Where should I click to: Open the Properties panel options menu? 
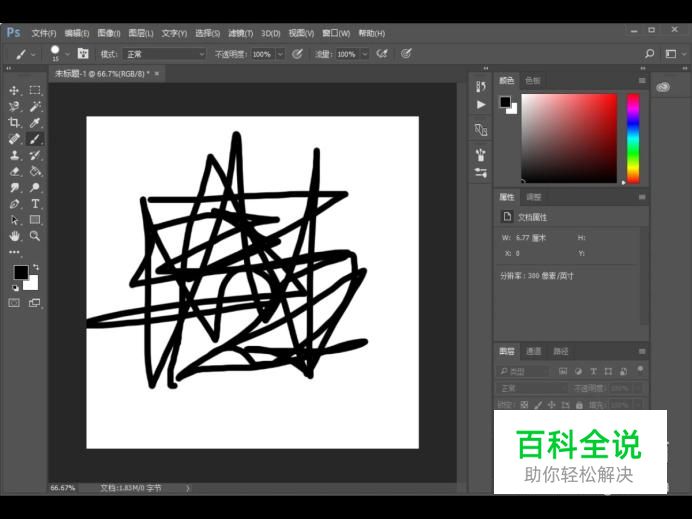pyautogui.click(x=642, y=197)
